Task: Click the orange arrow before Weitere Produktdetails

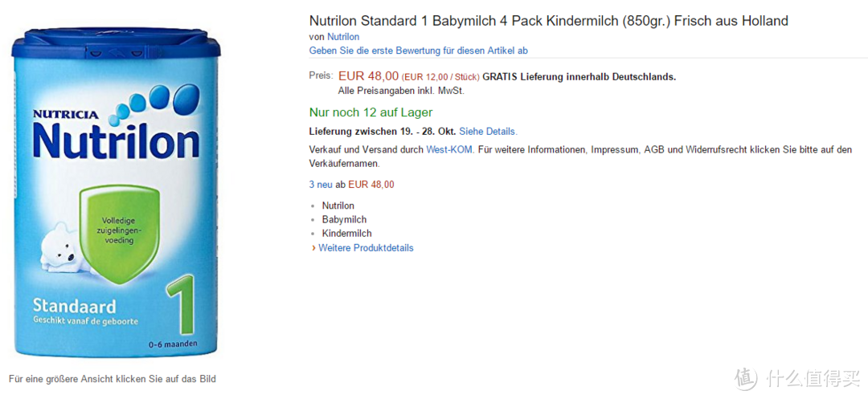Action: click(314, 247)
